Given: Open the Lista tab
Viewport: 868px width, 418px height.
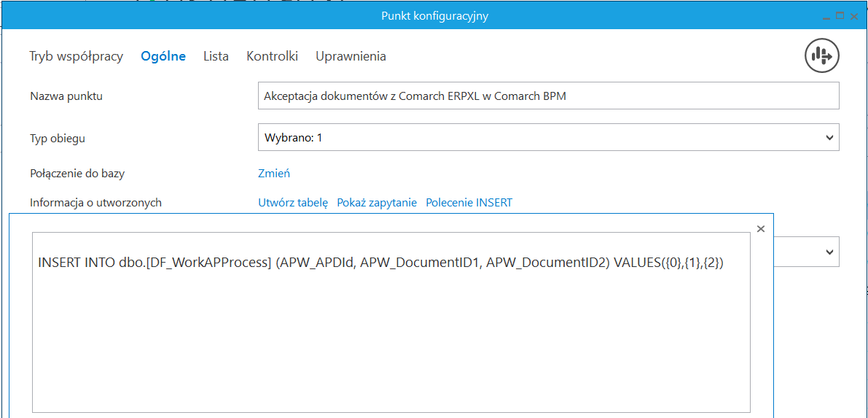Looking at the screenshot, I should 216,56.
